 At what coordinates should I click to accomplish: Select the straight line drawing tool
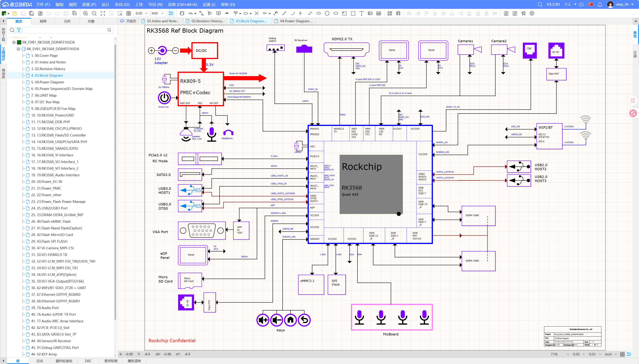(x=284, y=13)
